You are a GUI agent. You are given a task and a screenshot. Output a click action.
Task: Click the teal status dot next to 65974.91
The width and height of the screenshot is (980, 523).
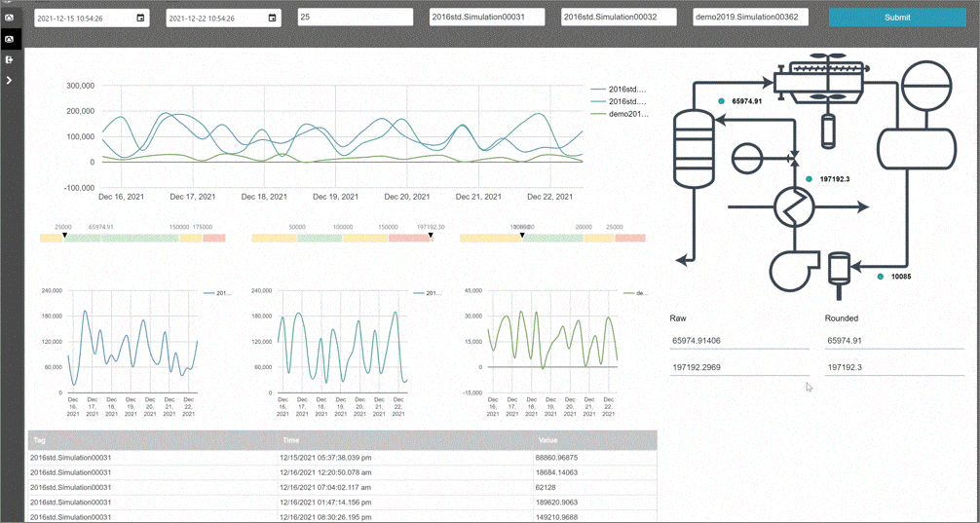pos(721,100)
